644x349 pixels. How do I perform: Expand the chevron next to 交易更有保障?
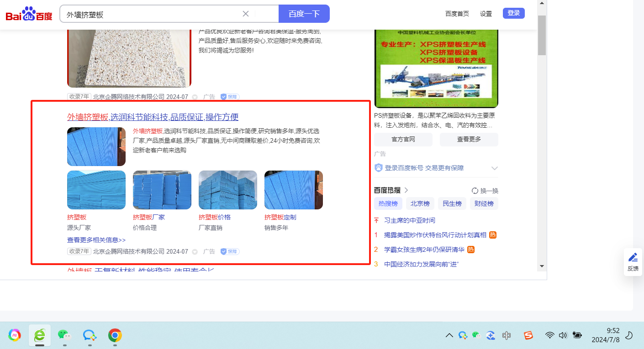[494, 168]
